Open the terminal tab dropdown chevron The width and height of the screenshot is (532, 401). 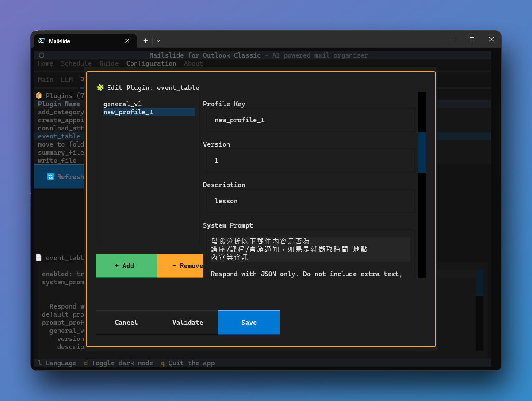pos(158,40)
